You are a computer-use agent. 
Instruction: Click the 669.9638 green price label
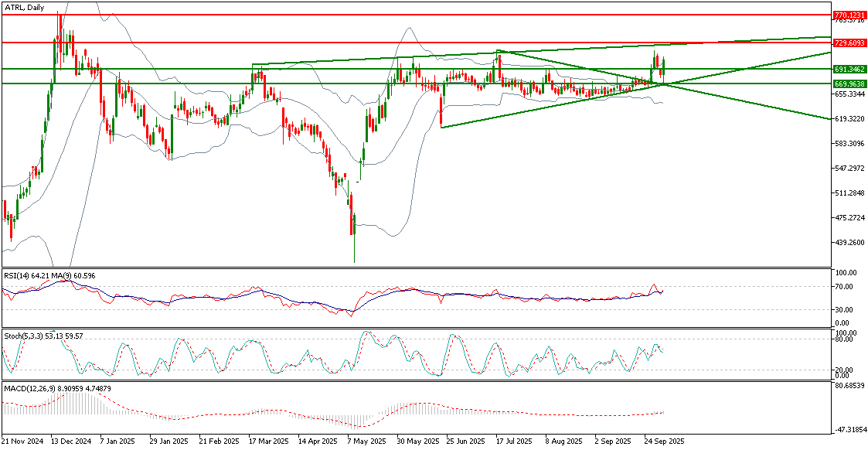[849, 83]
